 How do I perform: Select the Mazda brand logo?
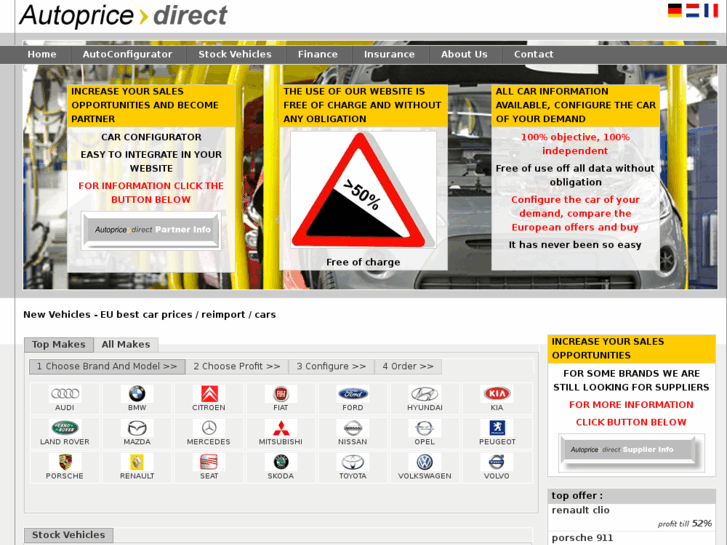(137, 428)
